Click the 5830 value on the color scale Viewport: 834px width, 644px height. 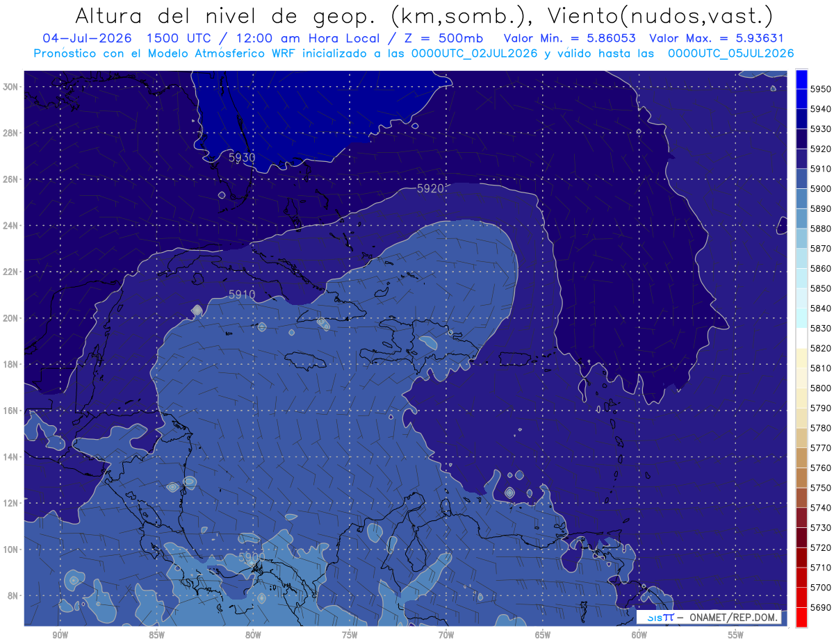tap(821, 329)
